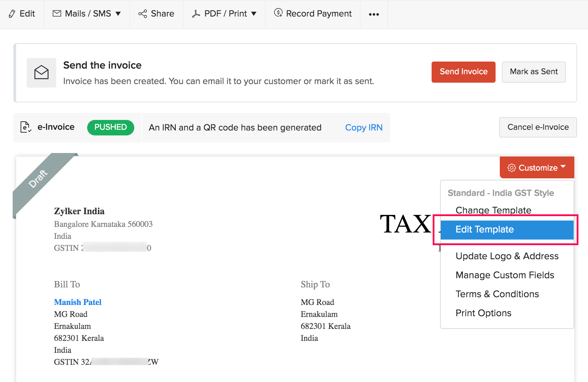The image size is (588, 382).
Task: Click the envelope Mails / SMS icon
Action: [x=57, y=13]
